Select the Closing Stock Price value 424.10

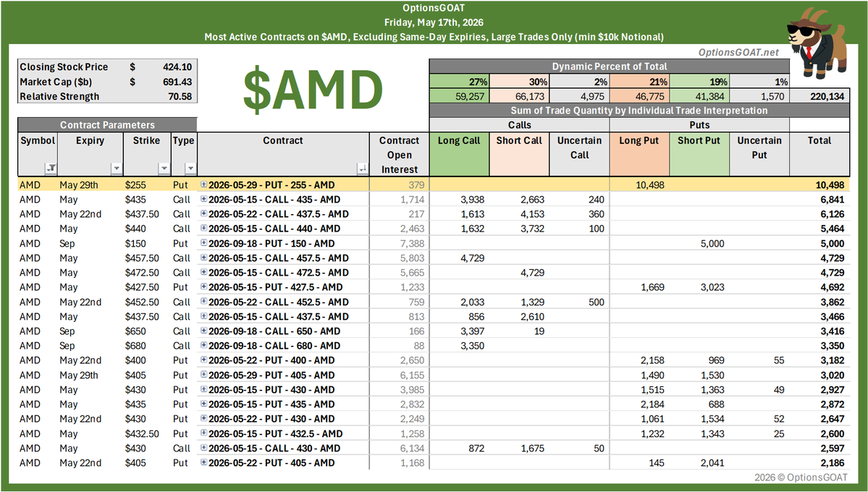177,67
